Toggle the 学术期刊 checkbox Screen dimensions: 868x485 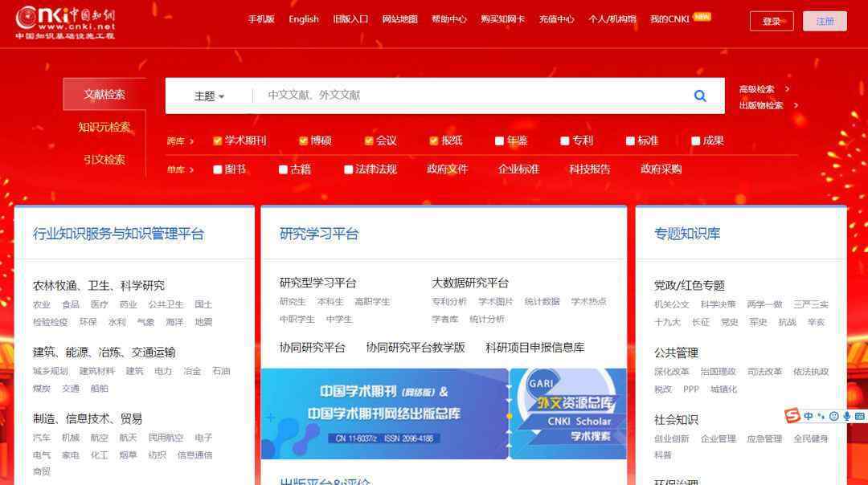[218, 141]
